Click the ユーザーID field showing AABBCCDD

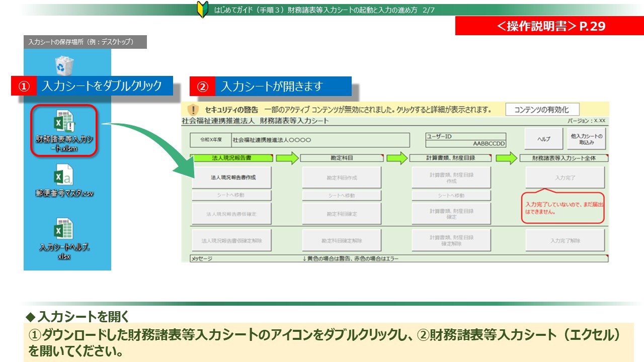pos(465,143)
